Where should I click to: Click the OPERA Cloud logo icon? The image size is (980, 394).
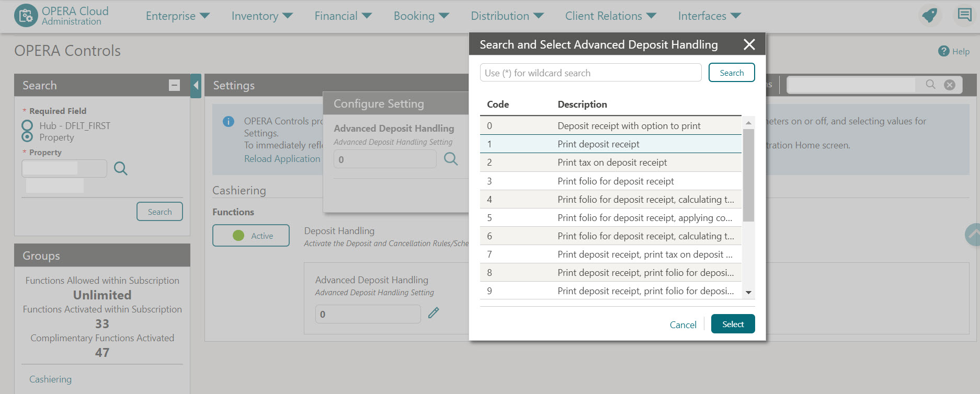coord(26,16)
